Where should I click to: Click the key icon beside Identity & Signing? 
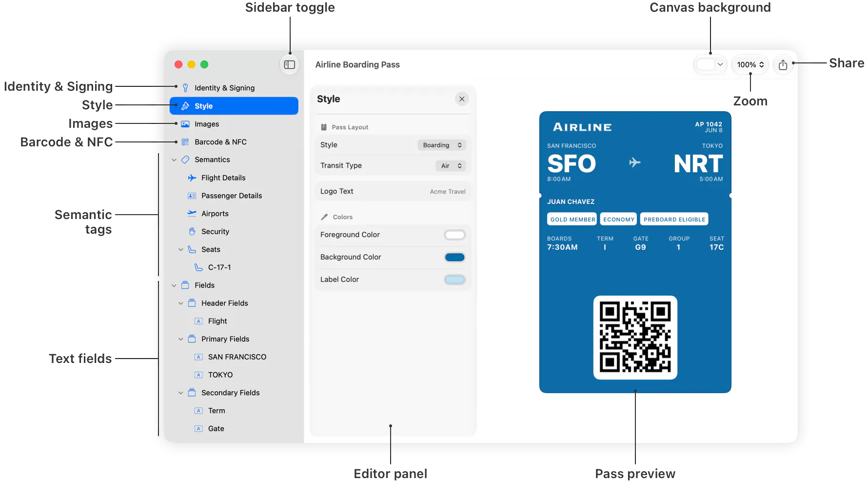pos(185,88)
